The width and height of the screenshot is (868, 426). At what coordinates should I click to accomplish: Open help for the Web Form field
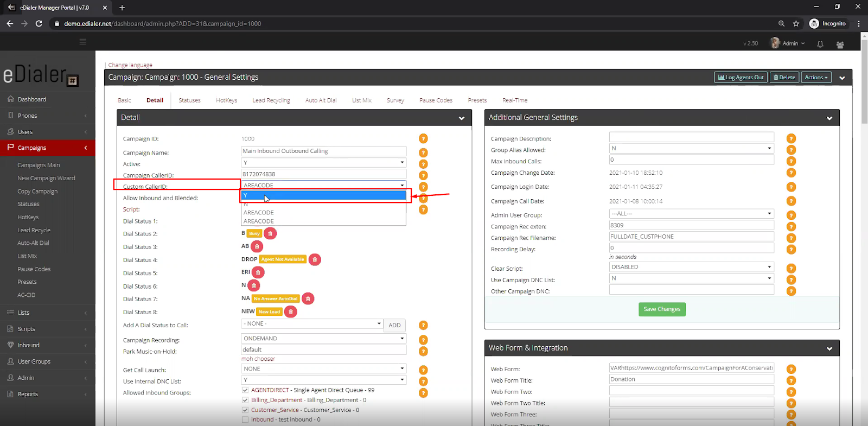click(791, 369)
